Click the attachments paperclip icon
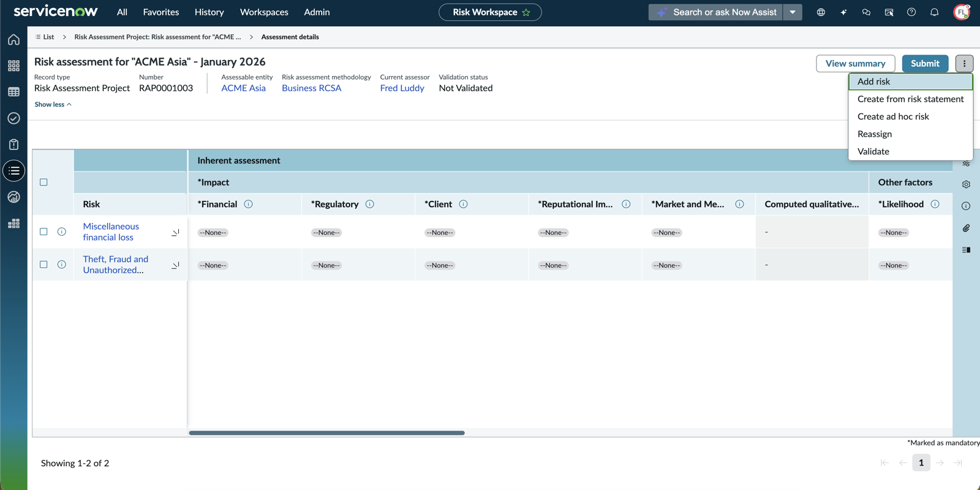This screenshot has height=490, width=980. tap(966, 228)
